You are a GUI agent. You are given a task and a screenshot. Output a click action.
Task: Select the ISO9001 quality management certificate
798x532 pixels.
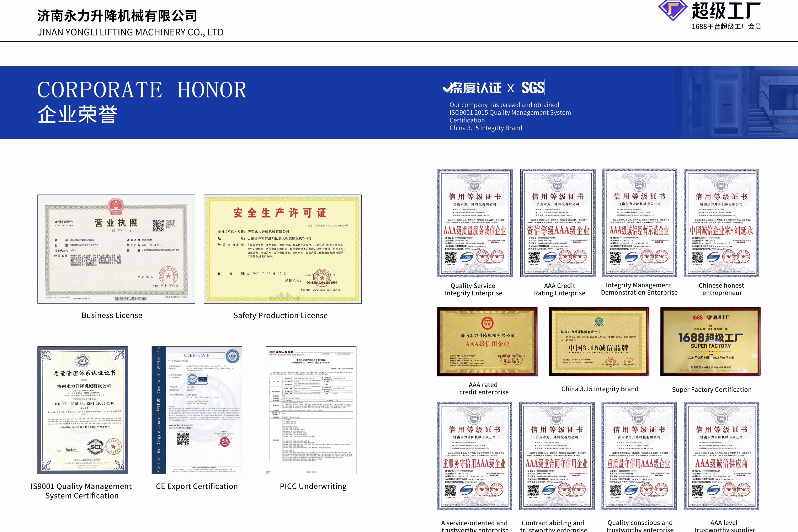tap(83, 410)
